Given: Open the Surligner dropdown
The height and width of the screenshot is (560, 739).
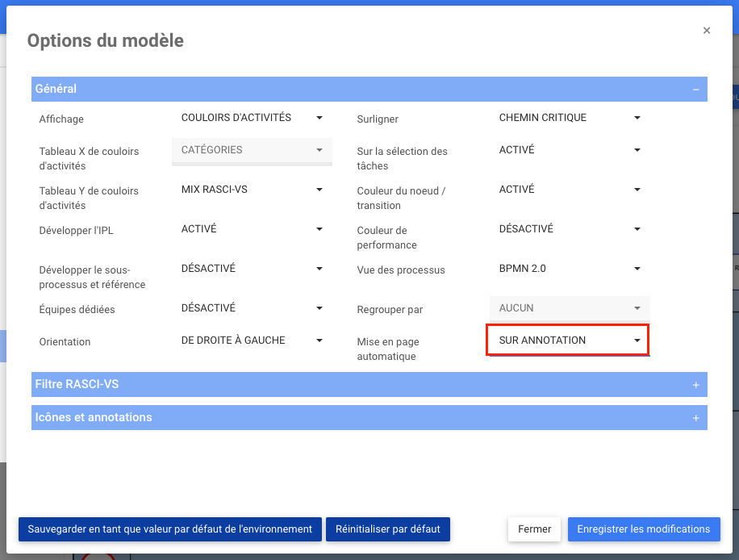Looking at the screenshot, I should pyautogui.click(x=570, y=118).
